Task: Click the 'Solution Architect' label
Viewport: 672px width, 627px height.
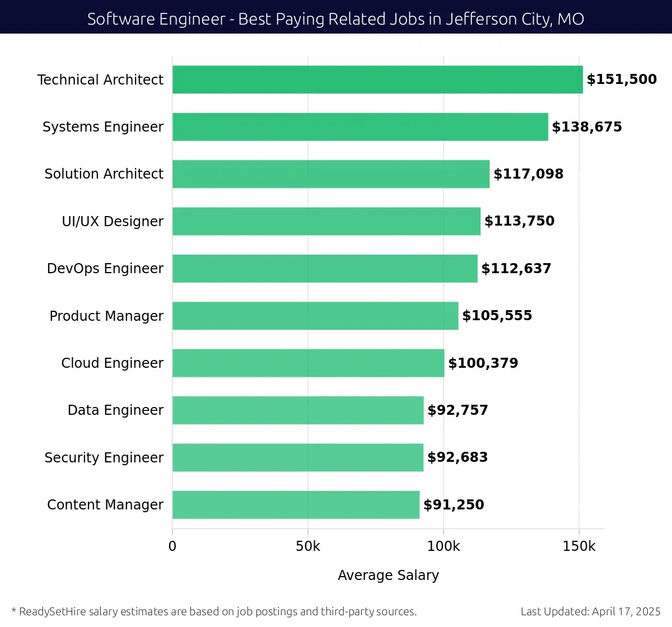Action: pos(104,174)
